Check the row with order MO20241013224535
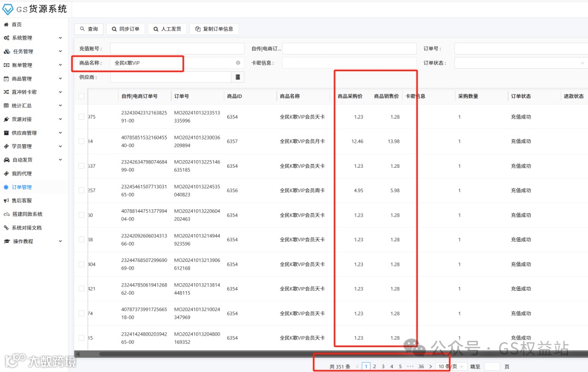Viewport: 588px width, 372px height. (81, 191)
